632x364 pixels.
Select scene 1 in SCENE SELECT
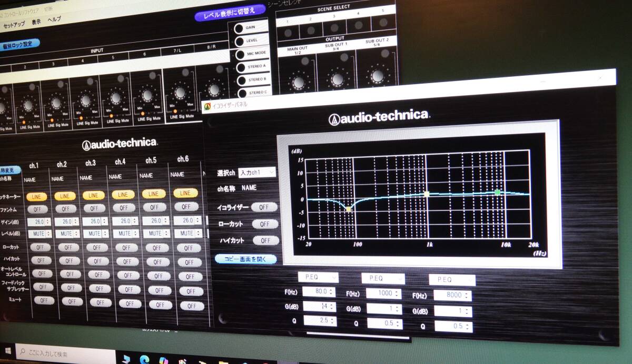(288, 33)
